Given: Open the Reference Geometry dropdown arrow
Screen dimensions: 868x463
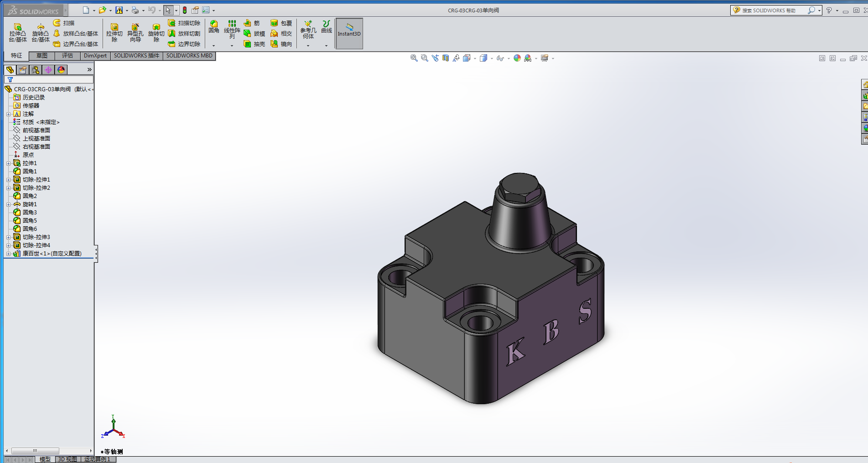Looking at the screenshot, I should [x=308, y=46].
